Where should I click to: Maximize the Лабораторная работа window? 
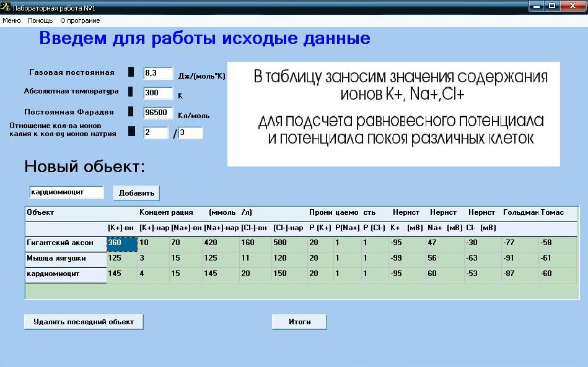click(551, 6)
